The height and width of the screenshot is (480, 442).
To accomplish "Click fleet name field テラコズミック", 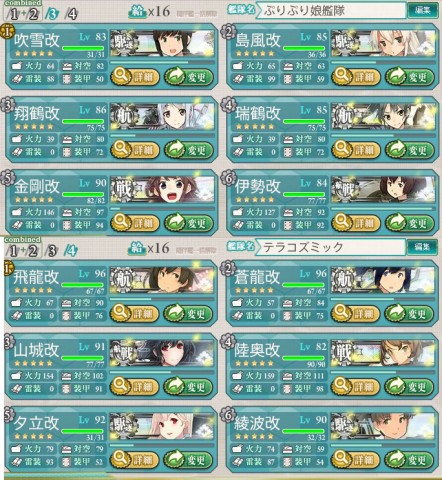I will tap(329, 247).
